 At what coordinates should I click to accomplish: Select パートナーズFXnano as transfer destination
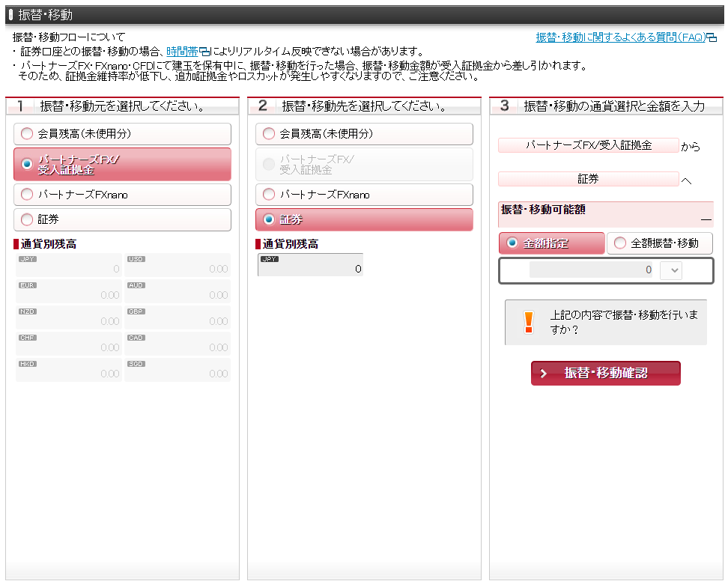(365, 195)
